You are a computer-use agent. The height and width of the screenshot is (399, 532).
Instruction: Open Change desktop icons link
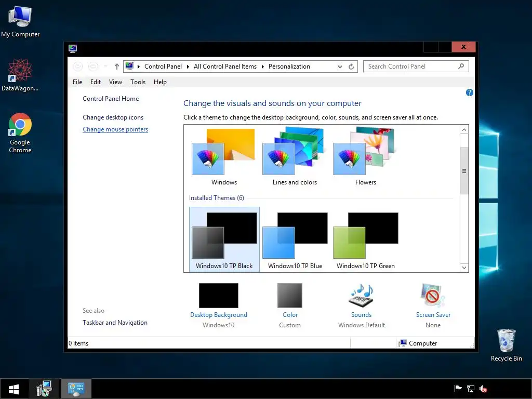point(113,117)
